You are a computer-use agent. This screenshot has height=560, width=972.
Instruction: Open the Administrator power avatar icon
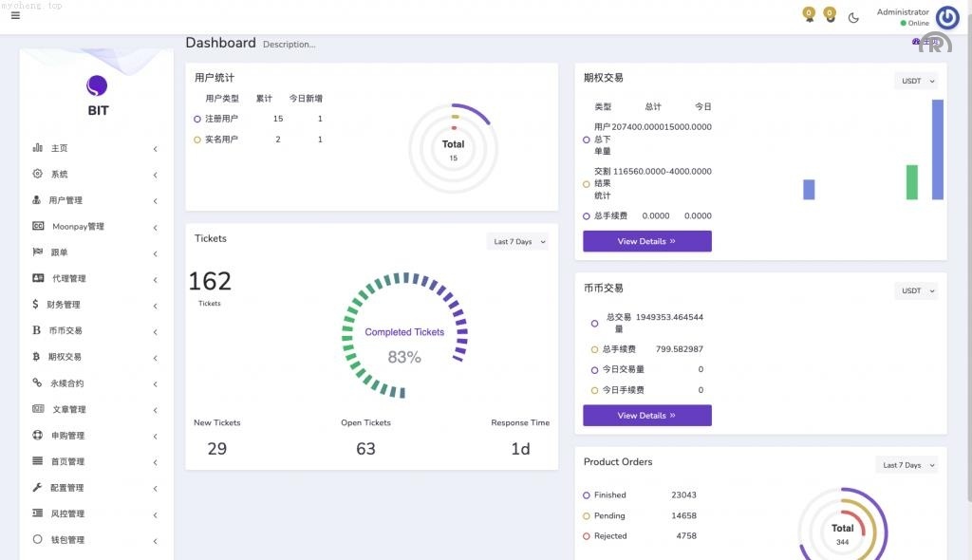(946, 17)
